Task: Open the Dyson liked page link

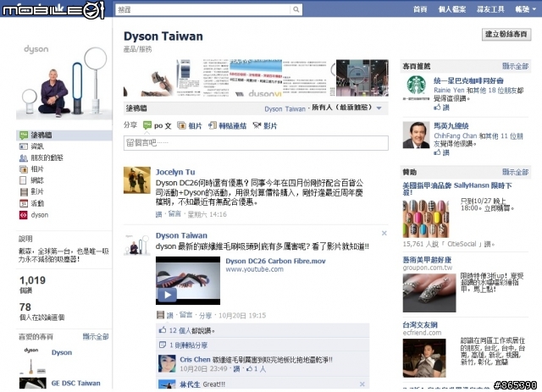Action: [62, 352]
